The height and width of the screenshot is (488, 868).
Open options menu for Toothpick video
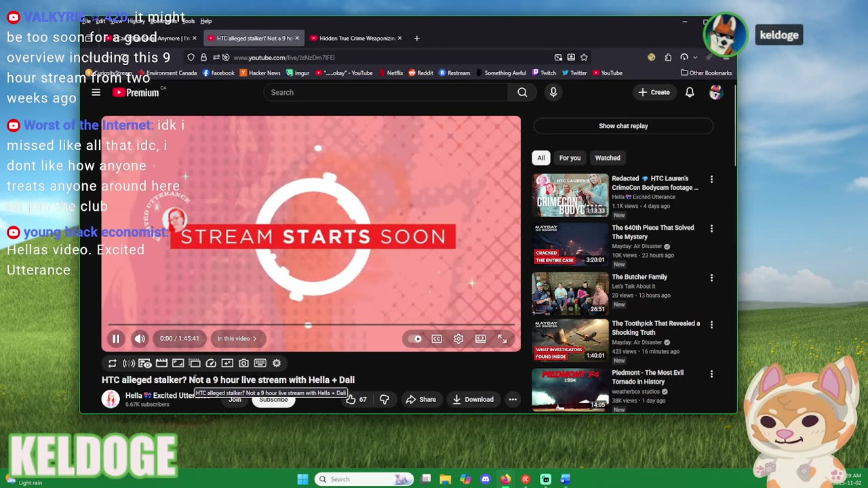[711, 325]
